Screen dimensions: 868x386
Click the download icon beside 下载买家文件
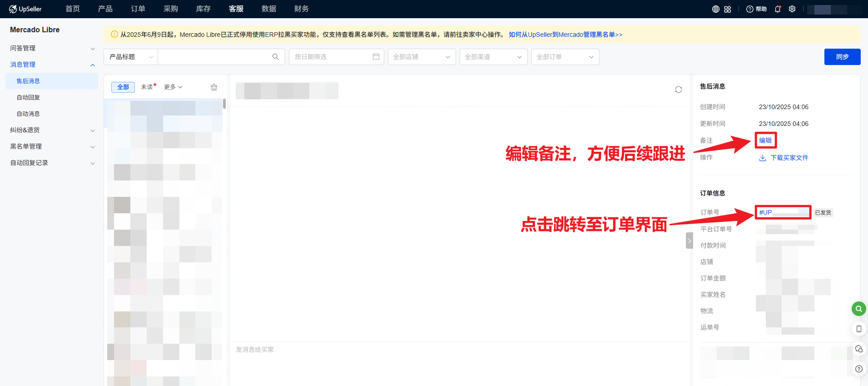(762, 158)
